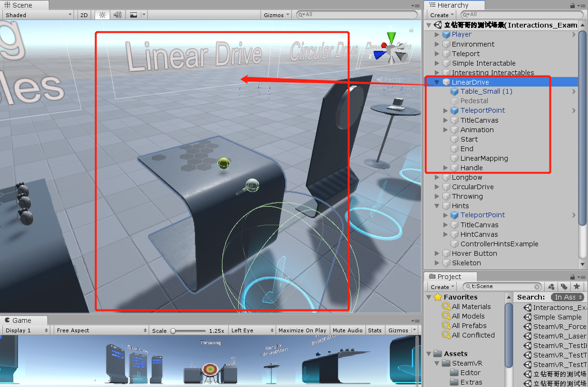The width and height of the screenshot is (588, 387).
Task: Click the search-by-type icon in Project toolbar
Action: [x=550, y=287]
